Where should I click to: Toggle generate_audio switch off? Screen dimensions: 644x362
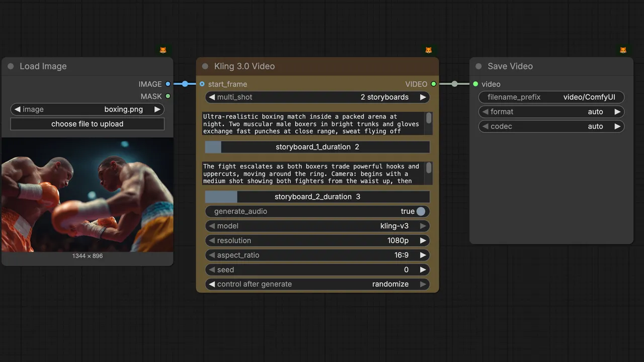421,211
